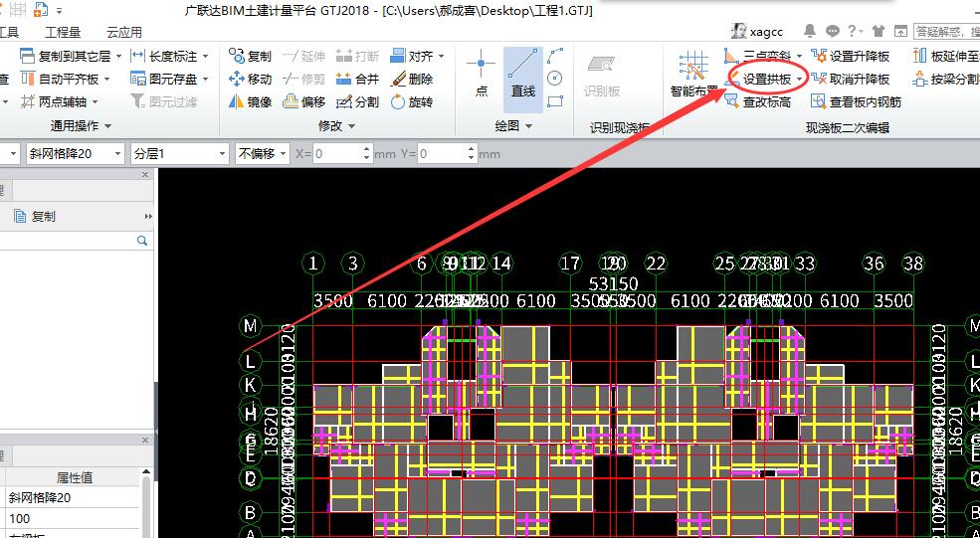Screen dimensions: 980x538
Task: Open 长度标注 dropdown
Action: [x=206, y=57]
